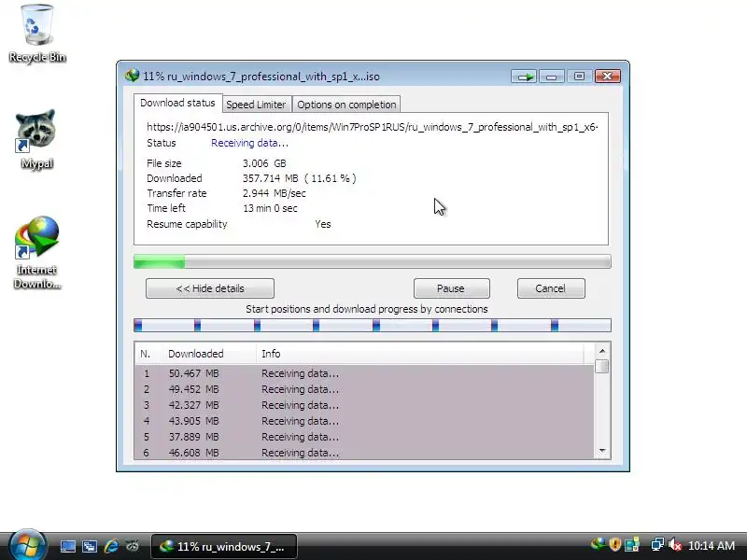
Task: Click the main green download progress bar
Action: (372, 261)
